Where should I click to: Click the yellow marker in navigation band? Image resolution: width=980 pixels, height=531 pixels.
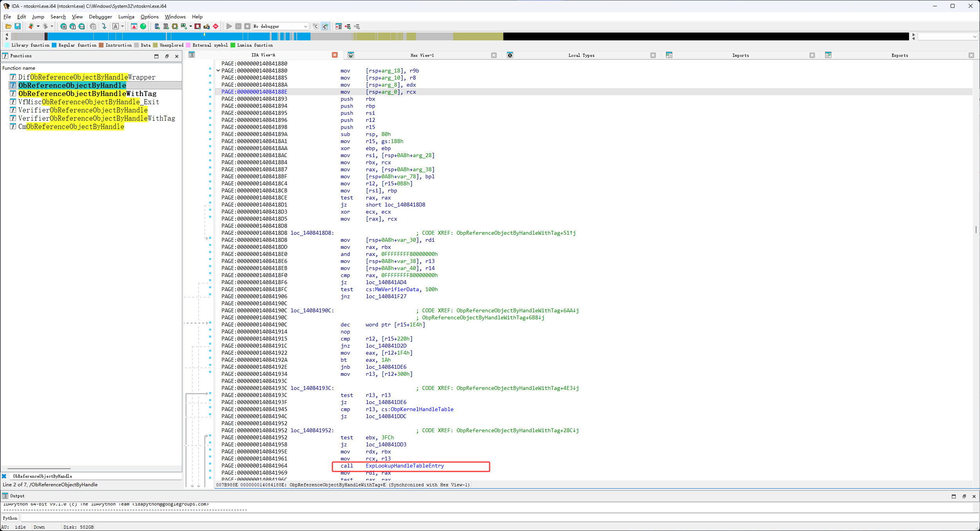204,34
